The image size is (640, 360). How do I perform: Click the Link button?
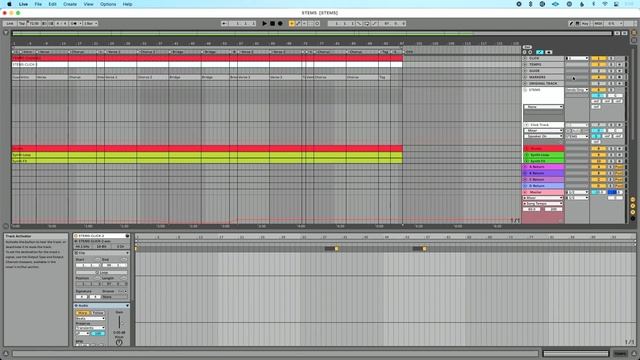(x=9, y=24)
